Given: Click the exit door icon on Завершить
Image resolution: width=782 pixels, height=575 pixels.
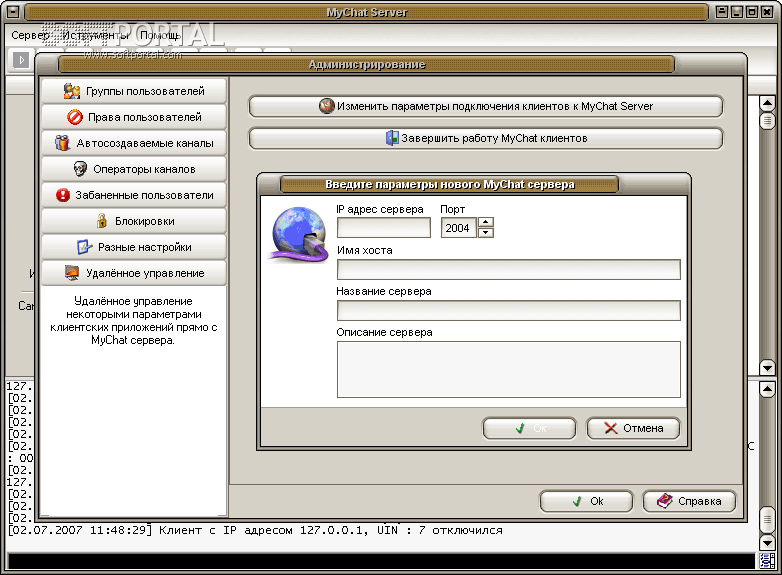Looking at the screenshot, I should [x=392, y=138].
